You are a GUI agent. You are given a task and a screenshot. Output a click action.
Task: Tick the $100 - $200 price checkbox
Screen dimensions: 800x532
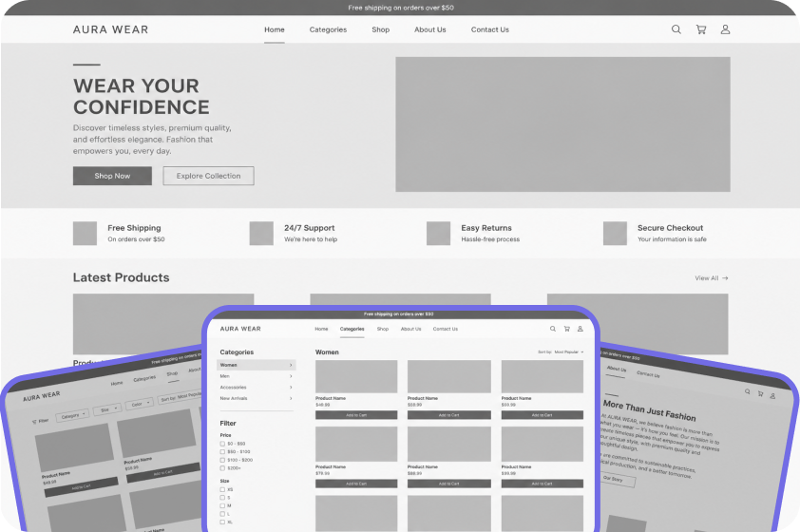(222, 460)
